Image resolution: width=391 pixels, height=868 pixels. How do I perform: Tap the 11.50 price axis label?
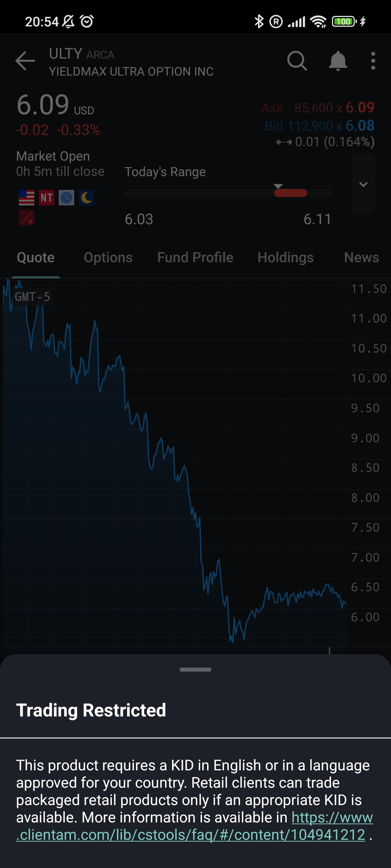[369, 289]
